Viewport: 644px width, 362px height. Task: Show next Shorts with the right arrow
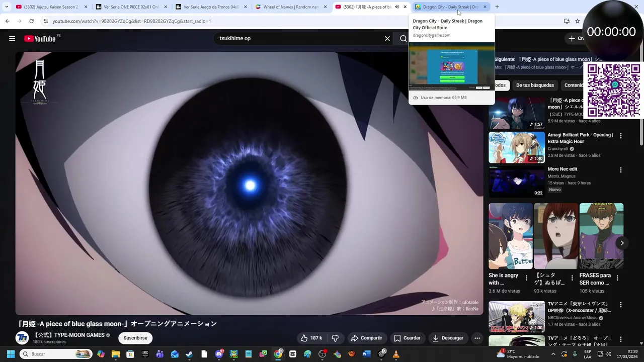(x=622, y=243)
